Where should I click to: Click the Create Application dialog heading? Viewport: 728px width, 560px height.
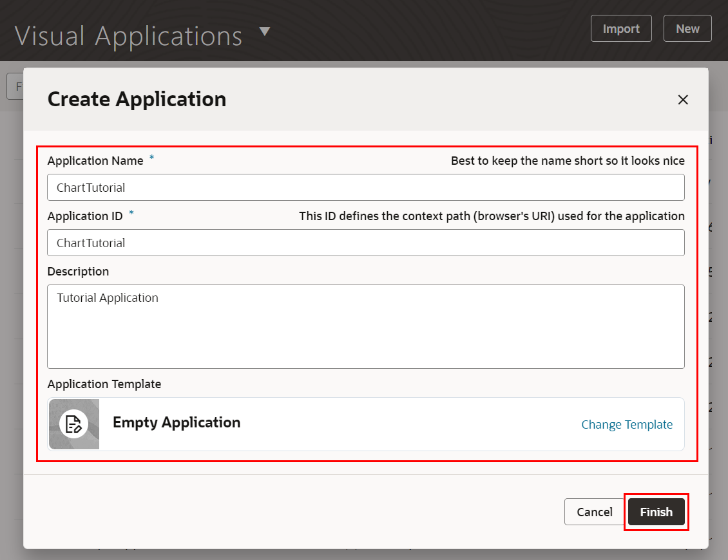click(x=137, y=99)
